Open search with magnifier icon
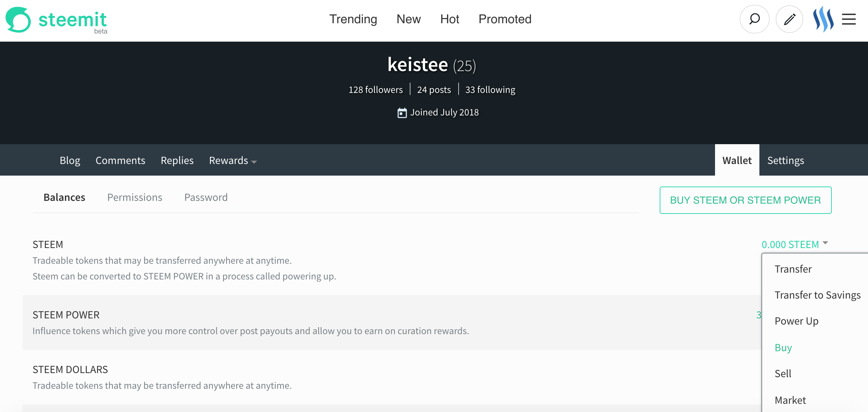Screen dimensions: 868x412 coord(754,19)
